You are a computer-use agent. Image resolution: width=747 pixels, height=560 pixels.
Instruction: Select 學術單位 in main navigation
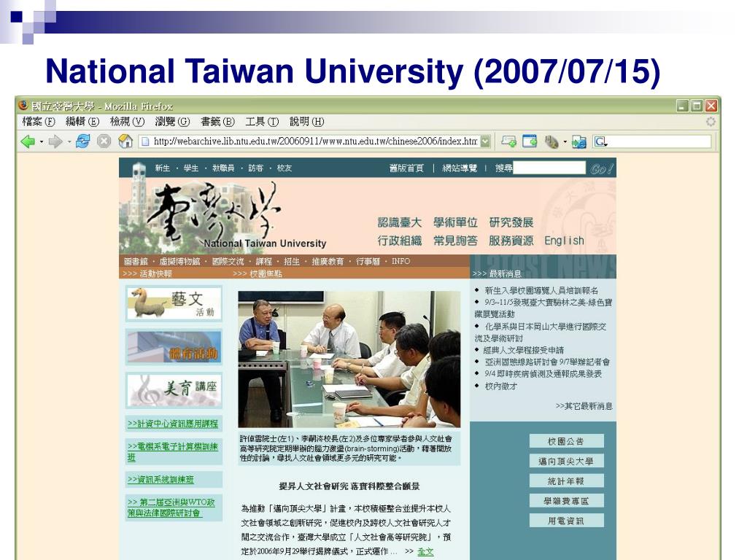coord(455,222)
